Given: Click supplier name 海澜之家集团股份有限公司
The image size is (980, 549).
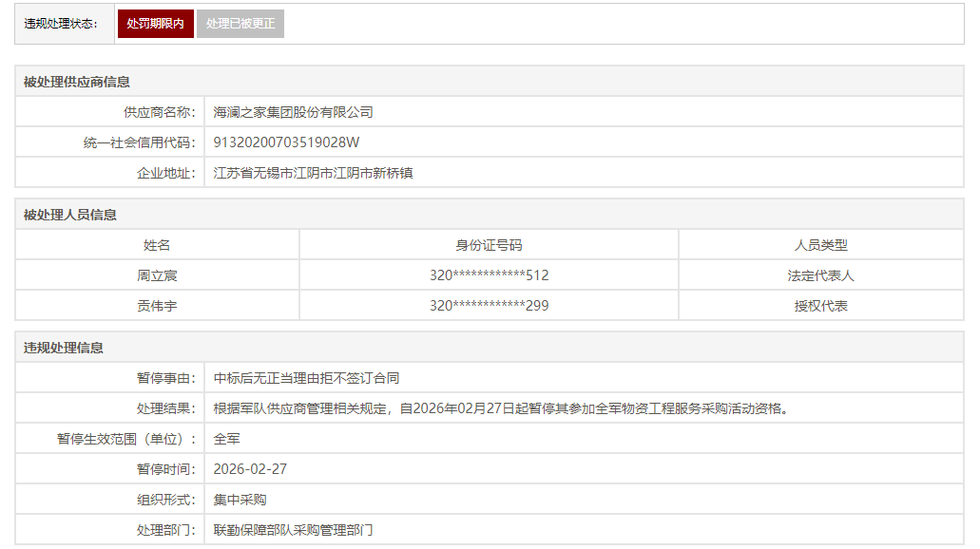Looking at the screenshot, I should 294,112.
